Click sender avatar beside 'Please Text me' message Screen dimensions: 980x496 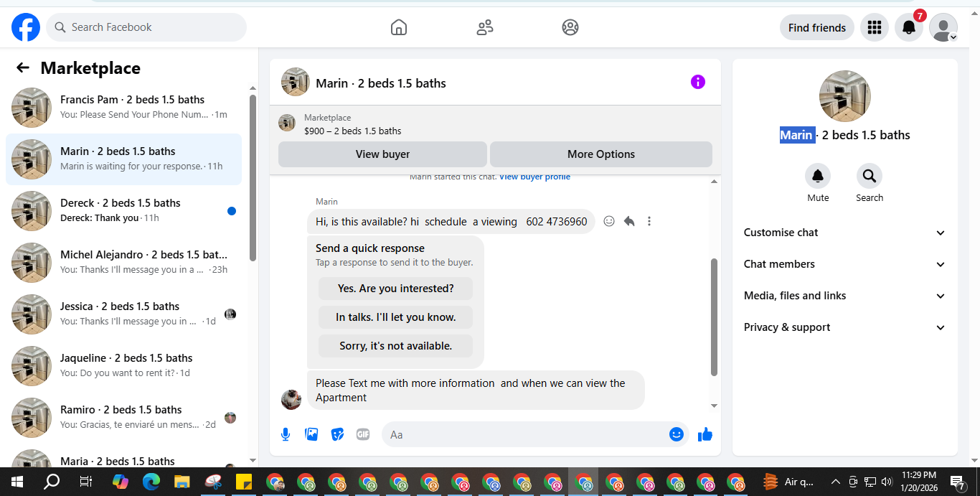[291, 400]
